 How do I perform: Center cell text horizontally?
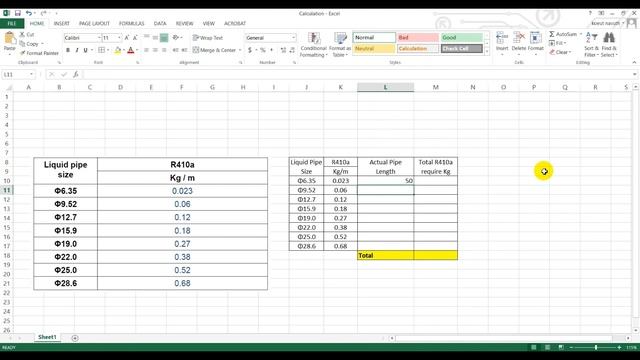(155, 50)
